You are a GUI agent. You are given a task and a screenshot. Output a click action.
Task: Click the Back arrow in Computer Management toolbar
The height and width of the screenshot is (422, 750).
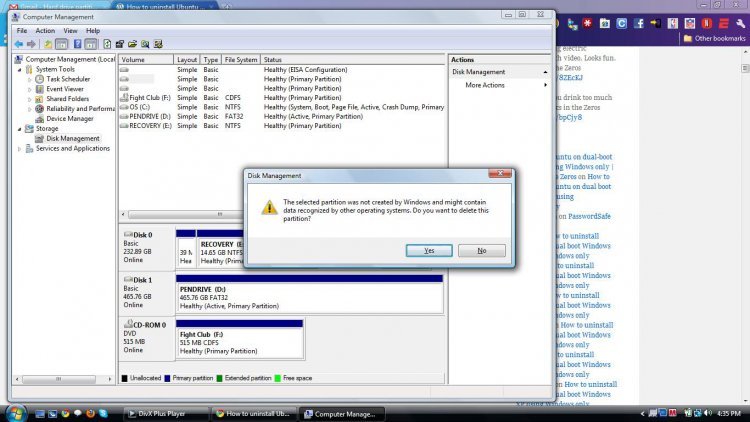(18, 44)
